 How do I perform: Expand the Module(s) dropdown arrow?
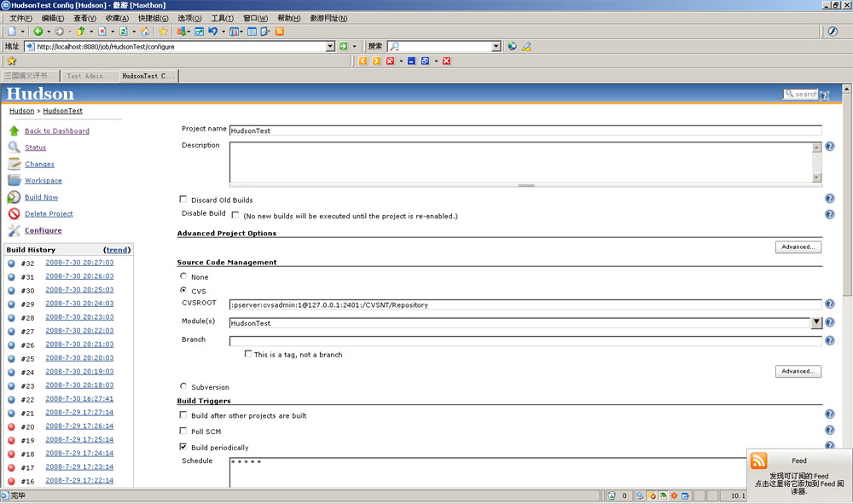pos(816,322)
